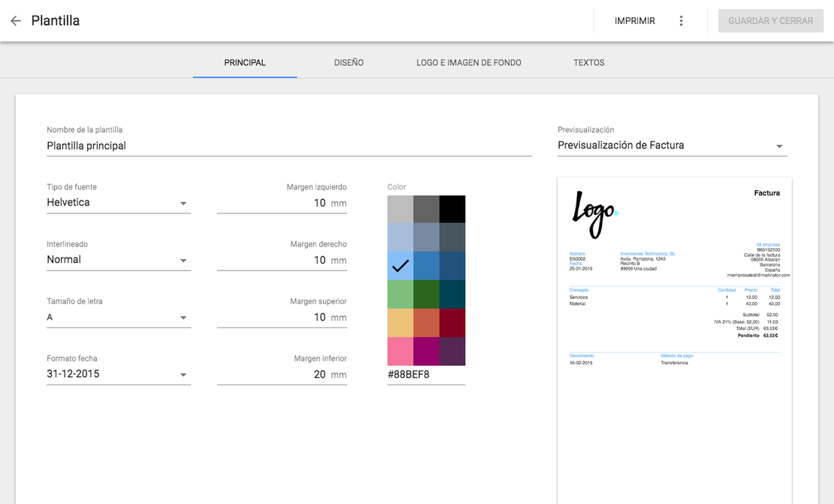Screen dimensions: 834x504
Task: Select the light gray color swatch
Action: 400,209
